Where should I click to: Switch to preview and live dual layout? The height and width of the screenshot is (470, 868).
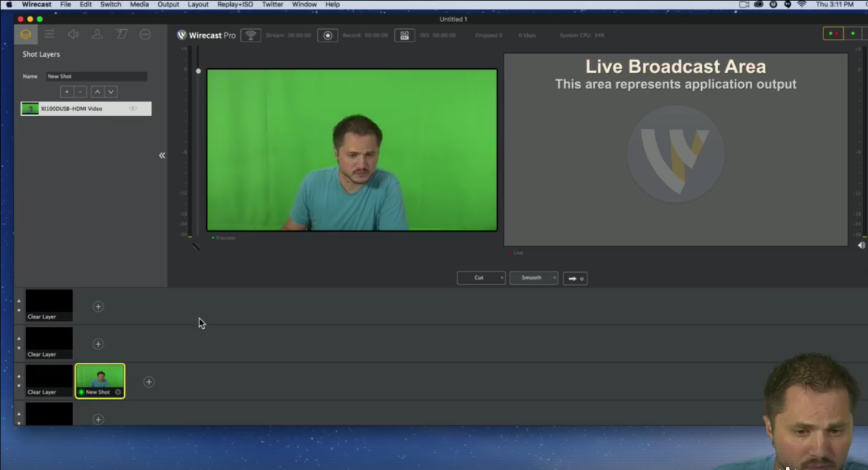(833, 34)
